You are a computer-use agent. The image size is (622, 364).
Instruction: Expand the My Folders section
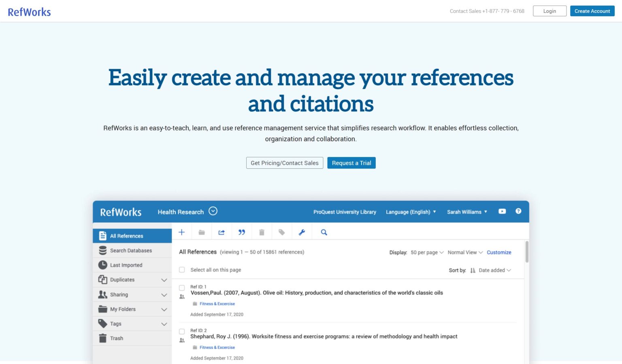tap(164, 309)
